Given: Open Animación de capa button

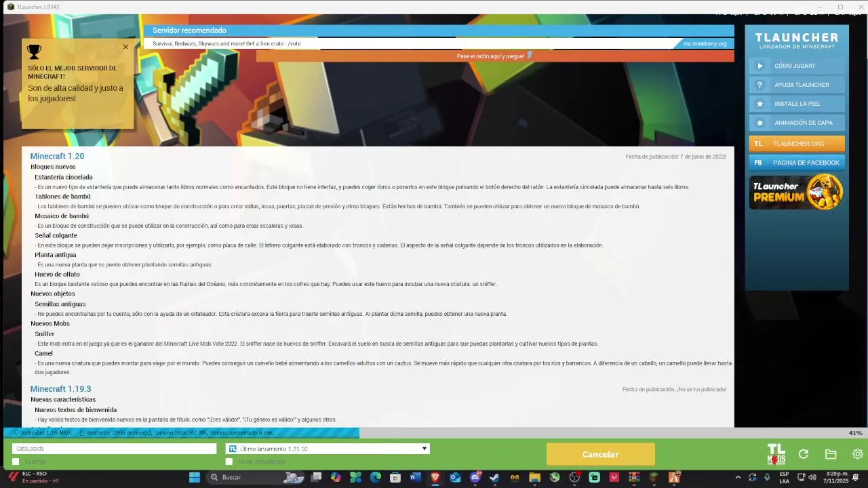Looking at the screenshot, I should pos(797,123).
